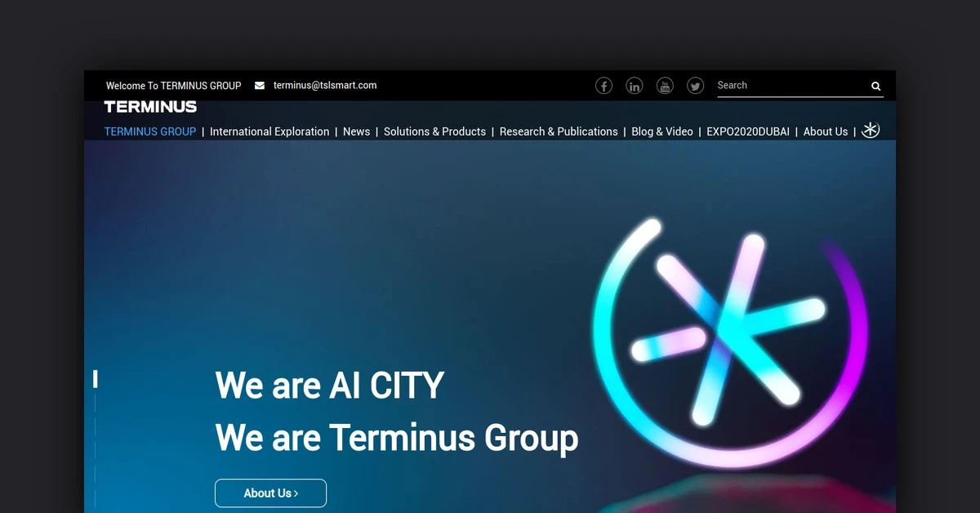This screenshot has height=513, width=980.
Task: Click the Terminus asterisk logo in navbar
Action: point(871,129)
